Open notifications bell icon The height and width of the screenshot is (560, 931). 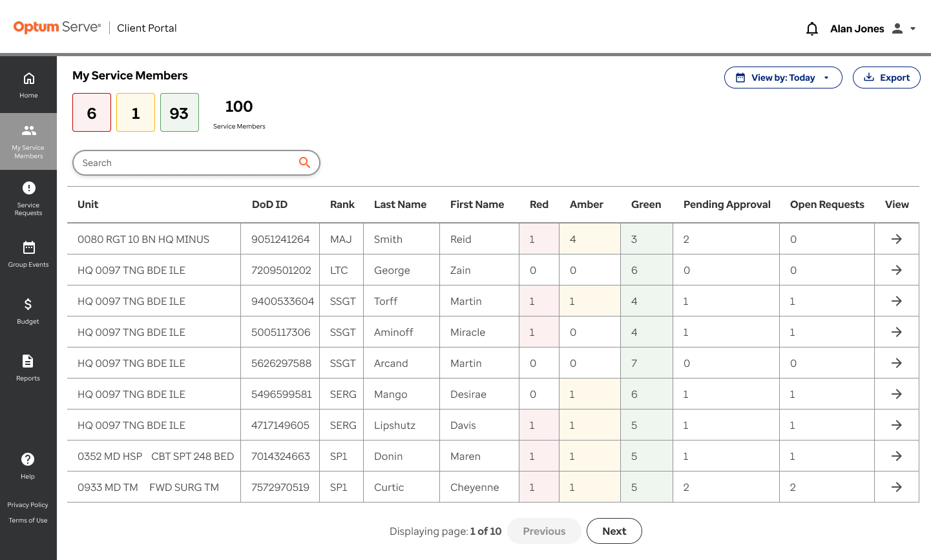pyautogui.click(x=812, y=28)
